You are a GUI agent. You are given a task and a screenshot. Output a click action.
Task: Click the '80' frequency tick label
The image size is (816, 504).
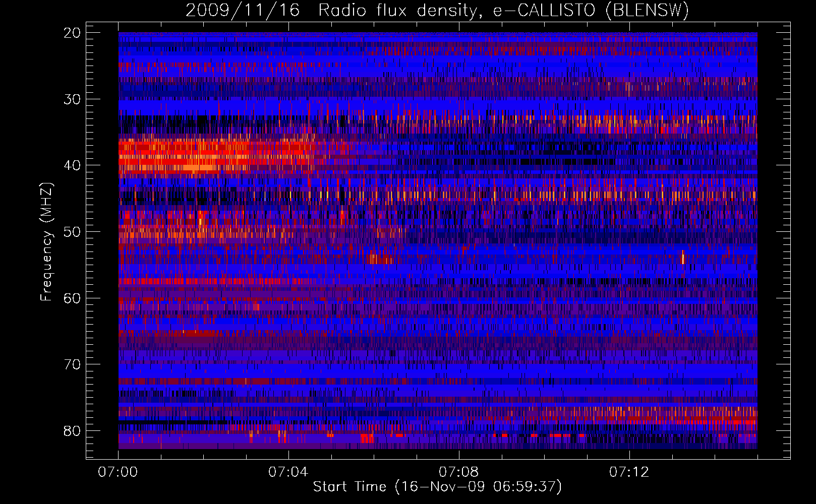(72, 431)
